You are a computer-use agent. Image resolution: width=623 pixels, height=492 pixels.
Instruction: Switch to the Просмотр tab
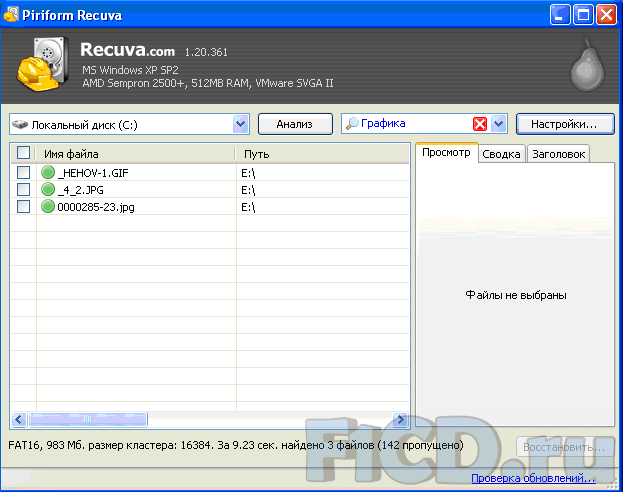click(446, 153)
